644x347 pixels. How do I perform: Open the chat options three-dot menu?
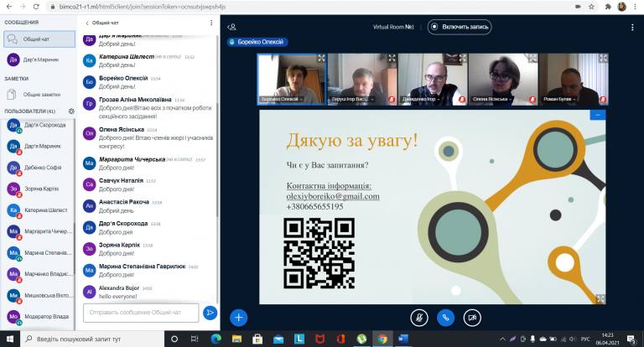(x=211, y=23)
